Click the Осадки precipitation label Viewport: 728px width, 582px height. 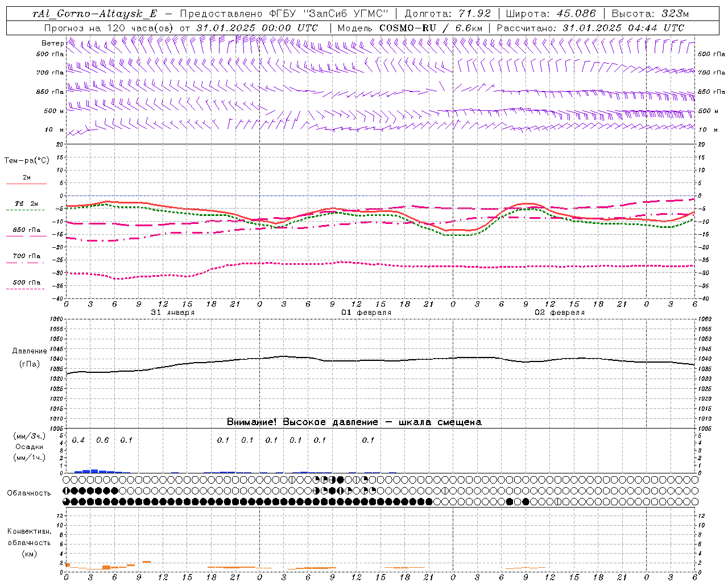point(30,447)
